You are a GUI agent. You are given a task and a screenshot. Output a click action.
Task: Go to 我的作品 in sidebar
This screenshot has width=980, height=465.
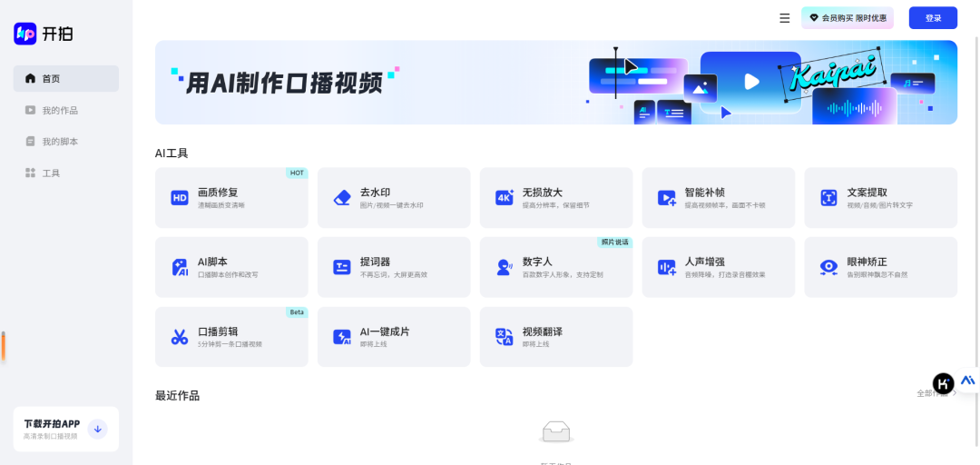pos(66,110)
